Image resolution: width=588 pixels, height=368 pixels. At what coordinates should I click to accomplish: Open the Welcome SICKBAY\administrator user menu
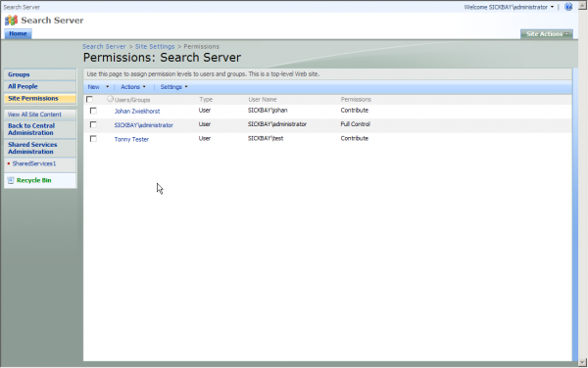click(509, 7)
